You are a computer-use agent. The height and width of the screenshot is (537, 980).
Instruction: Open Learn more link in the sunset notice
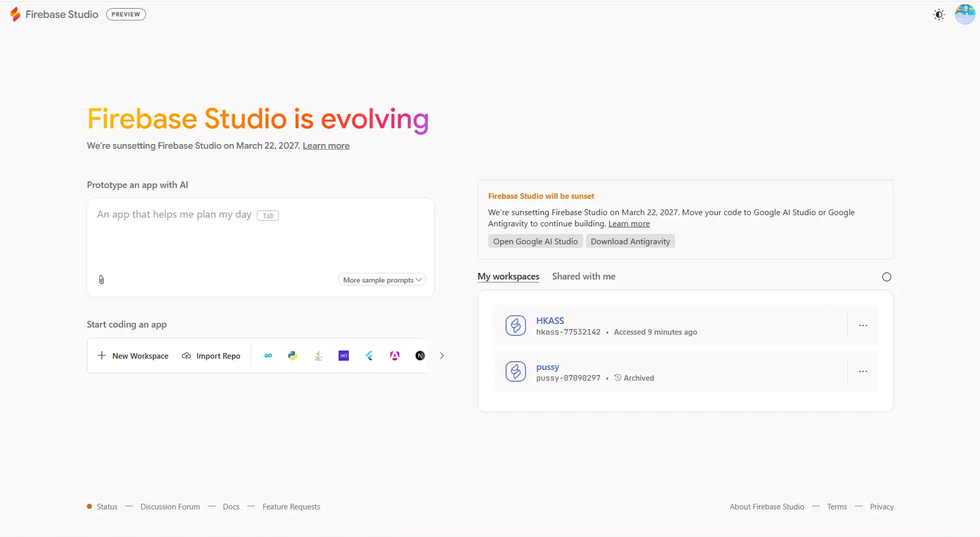pos(629,224)
